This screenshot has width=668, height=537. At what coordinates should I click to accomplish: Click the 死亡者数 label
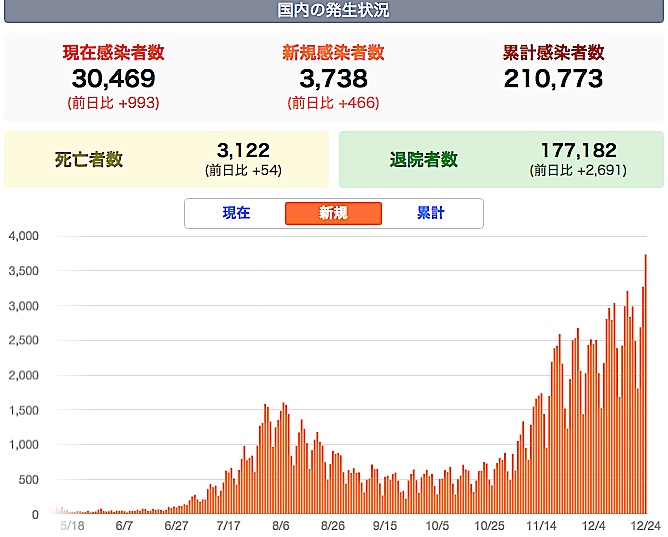[x=89, y=160]
